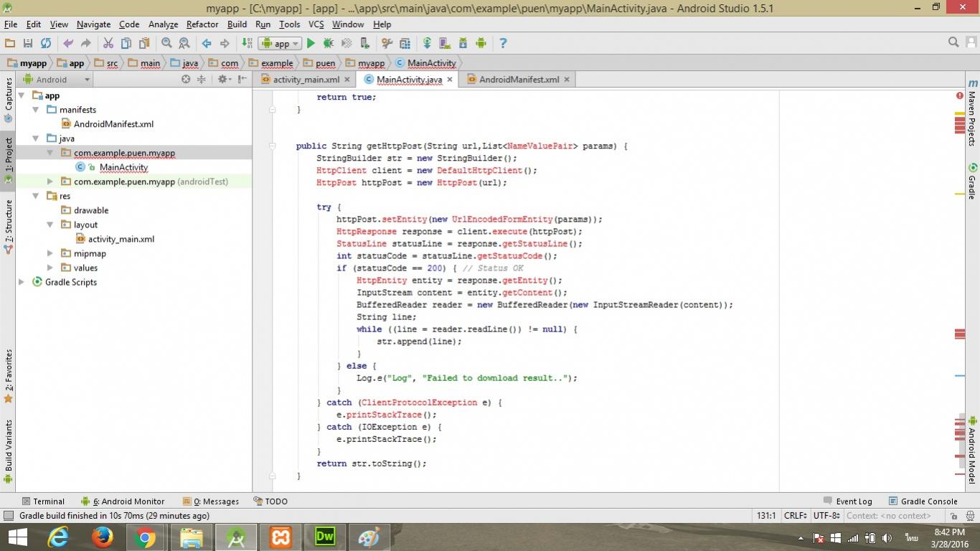The height and width of the screenshot is (551, 980).
Task: Open the Android project view dropdown
Action: tap(56, 80)
